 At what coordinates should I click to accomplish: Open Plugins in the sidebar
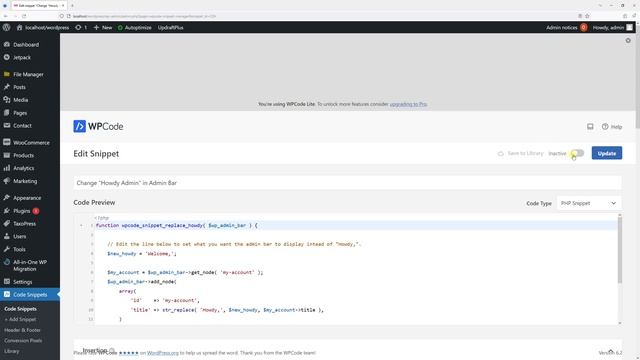pos(22,211)
